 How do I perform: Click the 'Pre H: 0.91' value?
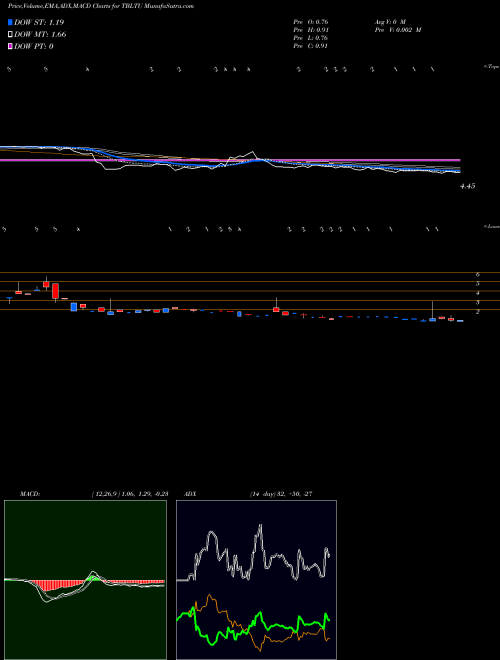(x=311, y=30)
